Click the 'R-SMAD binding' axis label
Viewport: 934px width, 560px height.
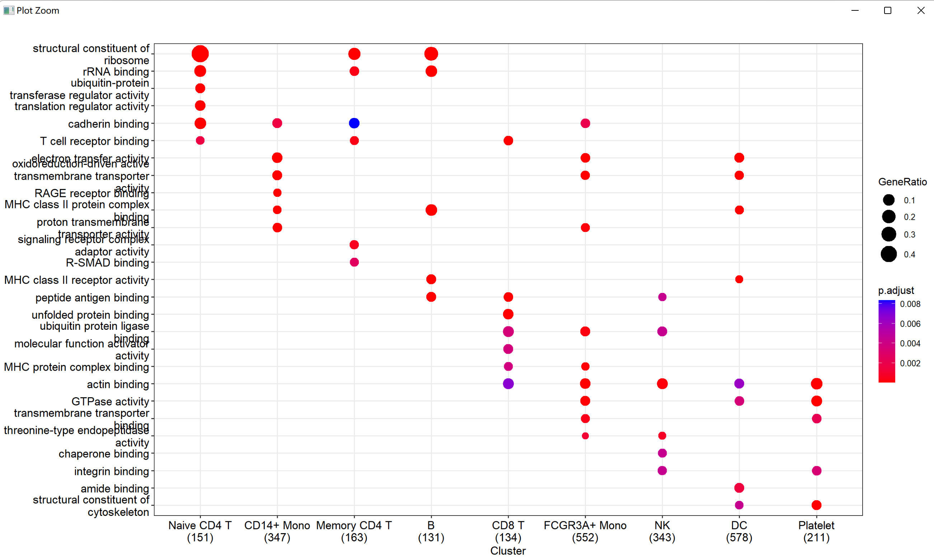(x=107, y=263)
